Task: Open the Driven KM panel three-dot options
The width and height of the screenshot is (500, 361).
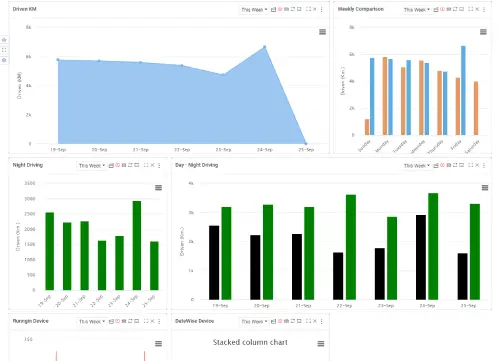Action: pos(321,10)
